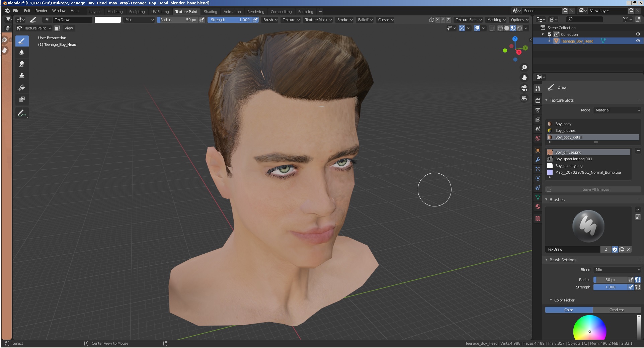The image size is (644, 348).
Task: Open the Texture properties tab
Action: pyautogui.click(x=538, y=219)
